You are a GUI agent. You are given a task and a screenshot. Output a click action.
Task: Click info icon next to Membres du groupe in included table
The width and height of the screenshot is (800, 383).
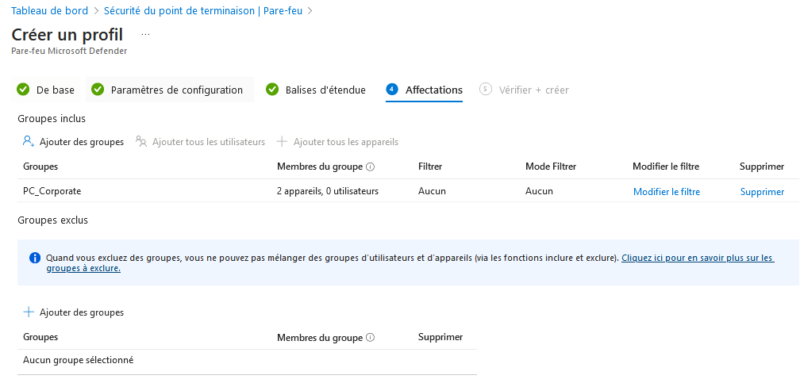pos(371,167)
